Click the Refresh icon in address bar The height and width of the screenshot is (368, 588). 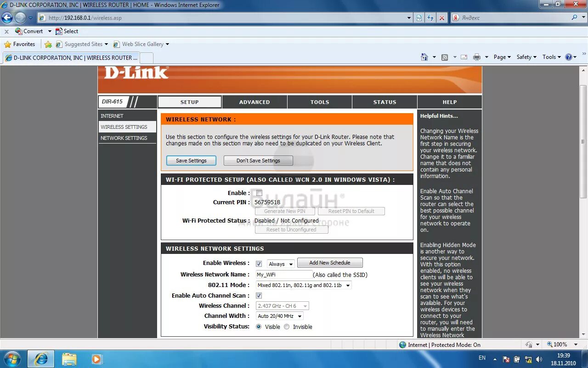tap(430, 18)
